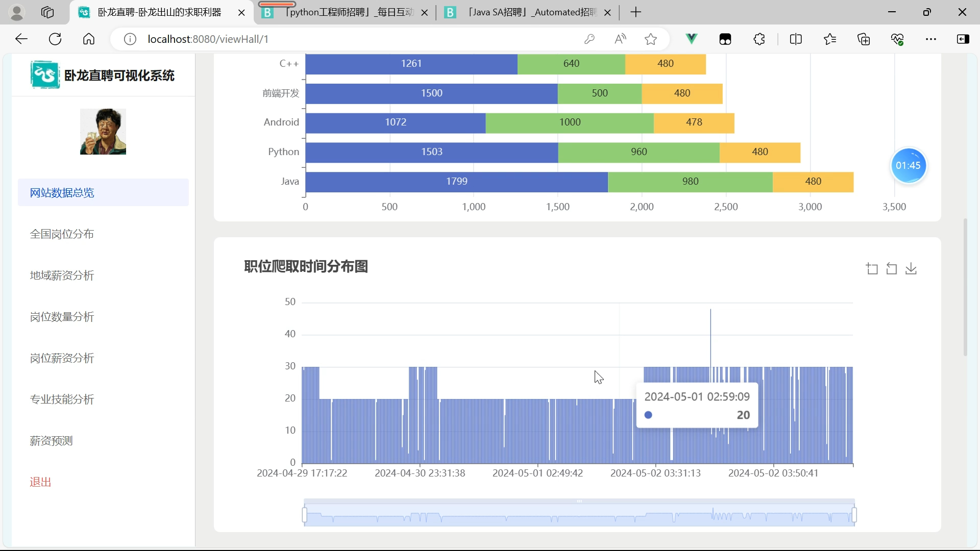This screenshot has height=551, width=980.
Task: Download the chart as image icon
Action: click(911, 269)
